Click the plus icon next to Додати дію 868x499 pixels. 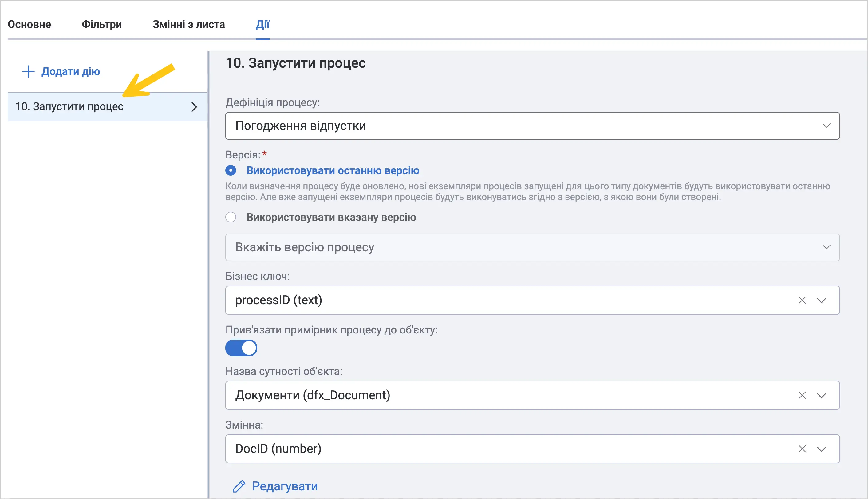[x=28, y=72]
